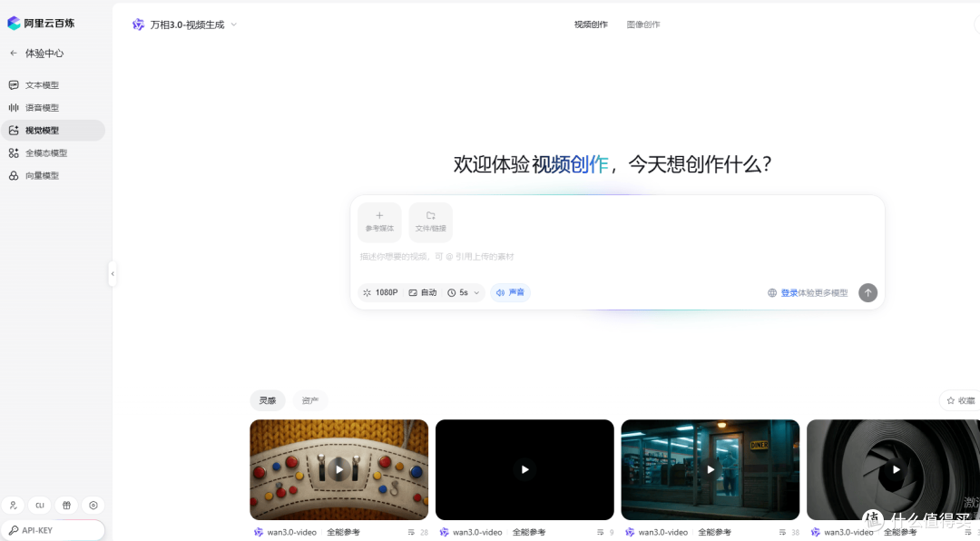Change the 1080P resolution setting
Screen dimensions: 980x541
[x=380, y=292]
